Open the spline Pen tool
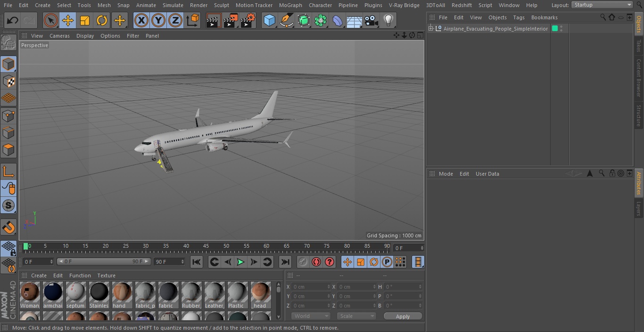 pyautogui.click(x=286, y=20)
